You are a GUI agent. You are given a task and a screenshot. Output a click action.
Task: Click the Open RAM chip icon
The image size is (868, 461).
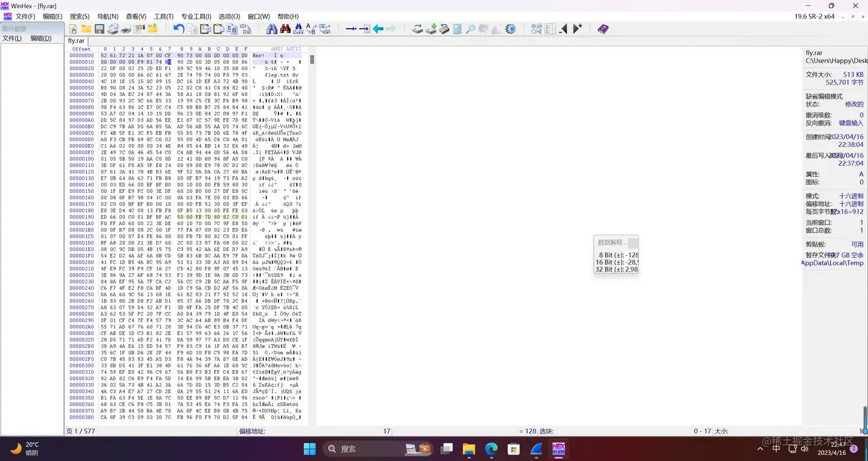click(x=444, y=29)
